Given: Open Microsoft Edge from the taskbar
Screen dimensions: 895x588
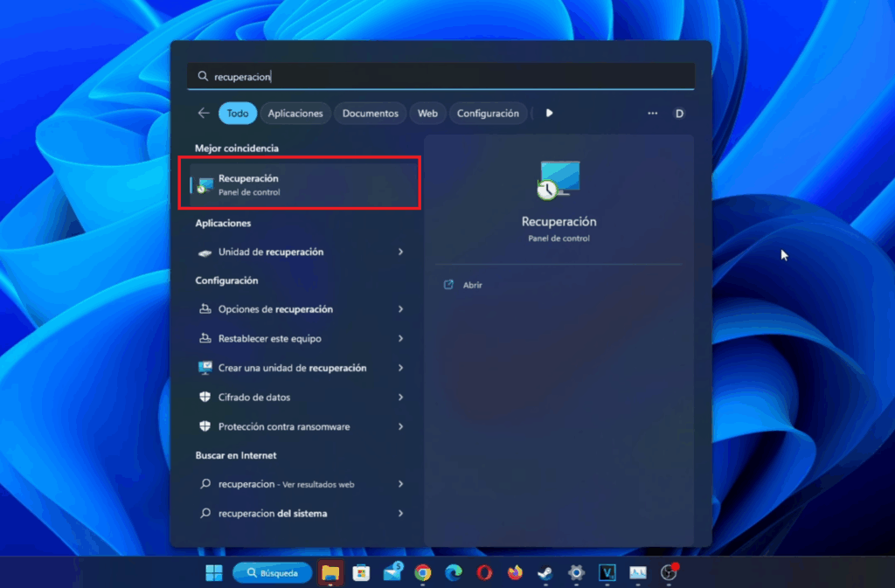Looking at the screenshot, I should (x=454, y=572).
